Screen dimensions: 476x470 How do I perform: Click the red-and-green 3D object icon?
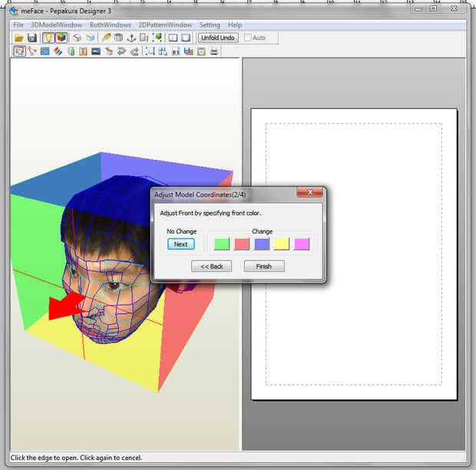click(x=109, y=51)
